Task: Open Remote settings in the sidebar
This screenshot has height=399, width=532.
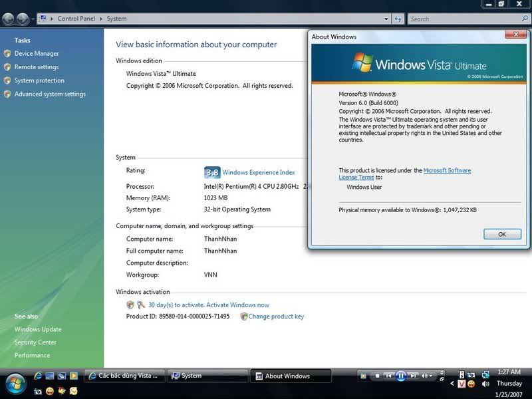Action: click(37, 67)
